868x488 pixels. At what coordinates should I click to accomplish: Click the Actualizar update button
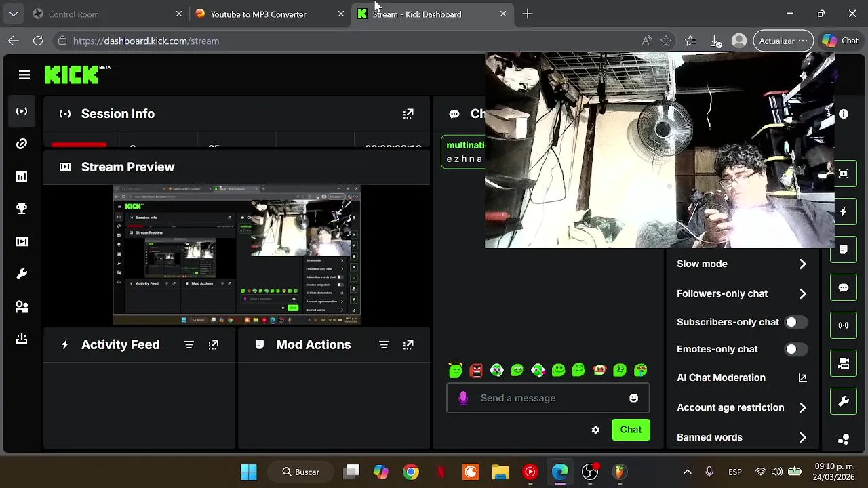[x=783, y=41]
